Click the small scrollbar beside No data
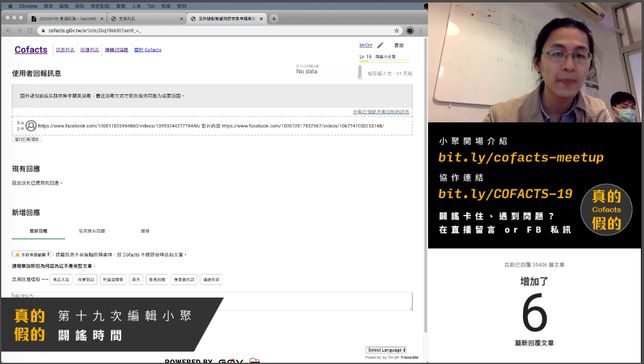 coord(360,71)
